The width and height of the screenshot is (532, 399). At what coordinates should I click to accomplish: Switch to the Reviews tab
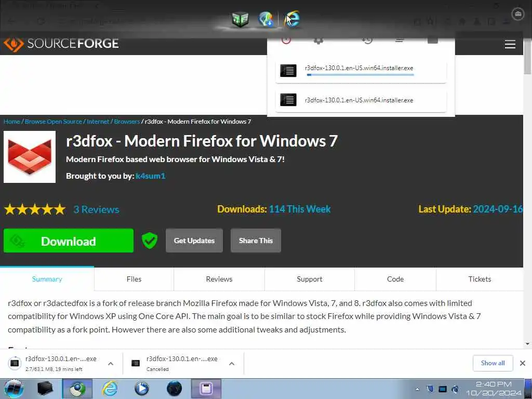[219, 279]
